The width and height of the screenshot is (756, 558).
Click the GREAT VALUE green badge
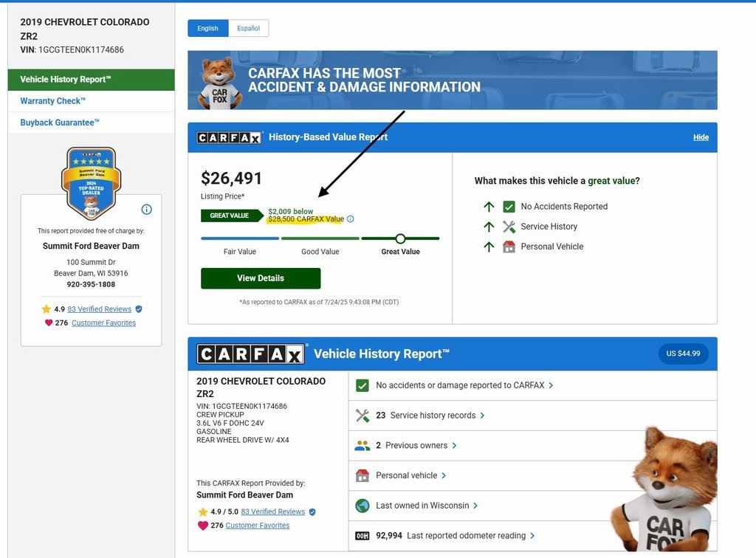pyautogui.click(x=232, y=216)
